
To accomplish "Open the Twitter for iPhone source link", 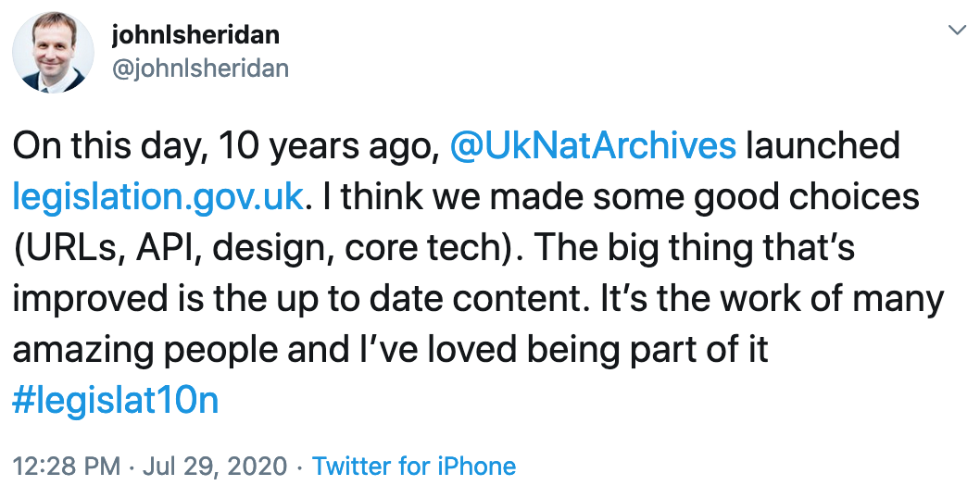I will click(x=413, y=466).
